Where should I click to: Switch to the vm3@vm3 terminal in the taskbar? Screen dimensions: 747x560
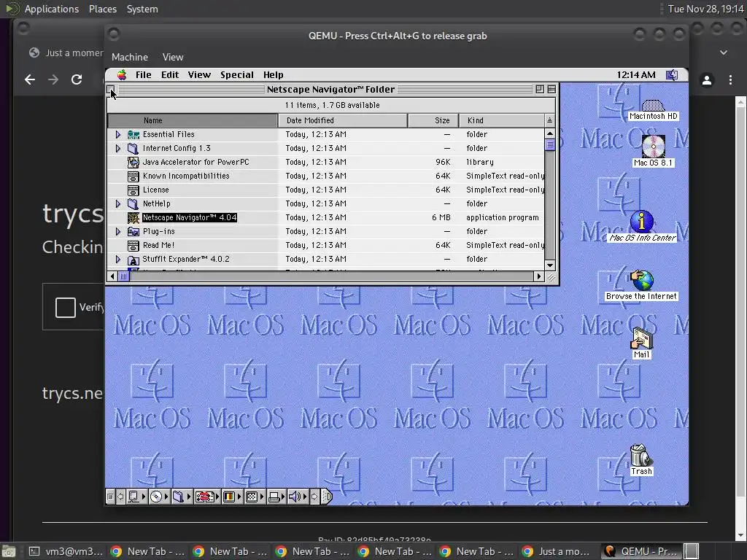coord(65,551)
